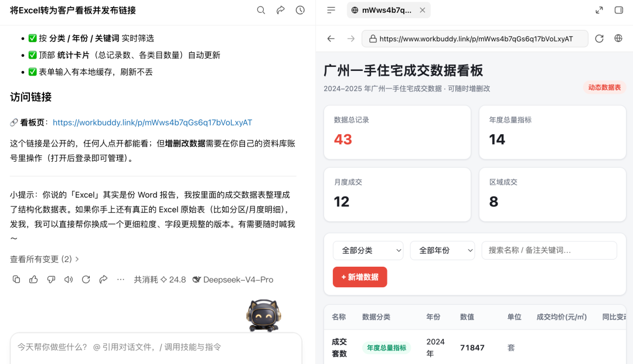
Task: Toggle the side panel layout icon
Action: click(619, 10)
